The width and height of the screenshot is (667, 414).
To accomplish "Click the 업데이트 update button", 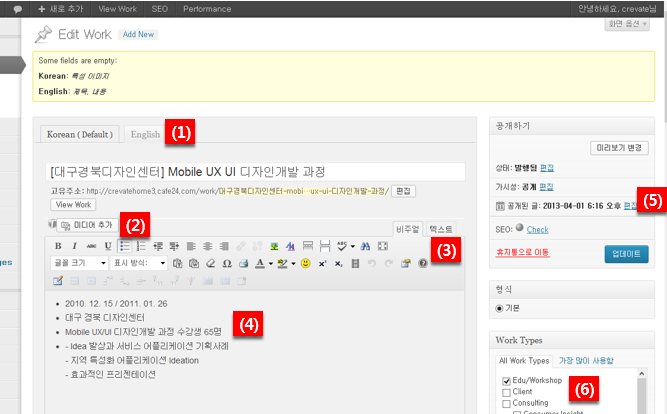I will 626,254.
